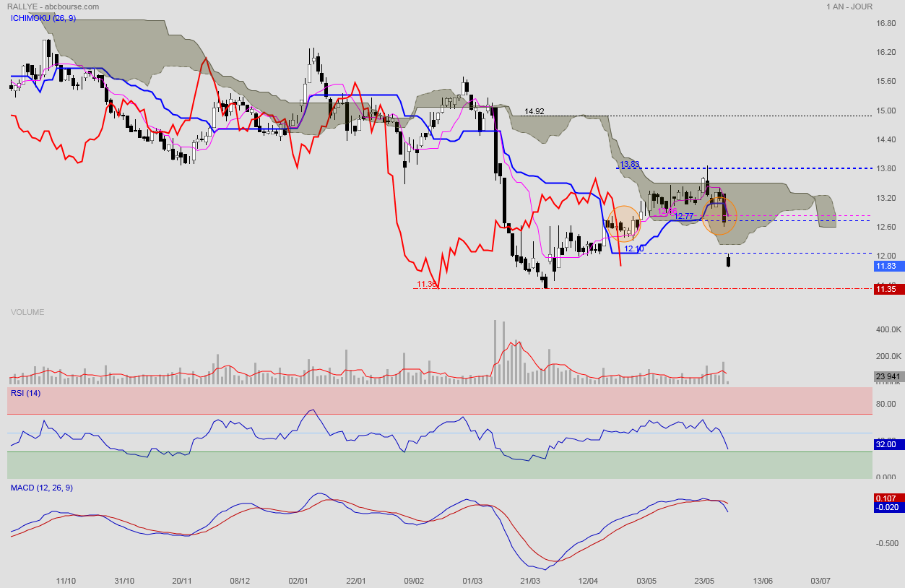Viewport: 905px width, 588px height.
Task: Click the 21/03 date axis label
Action: (x=530, y=581)
